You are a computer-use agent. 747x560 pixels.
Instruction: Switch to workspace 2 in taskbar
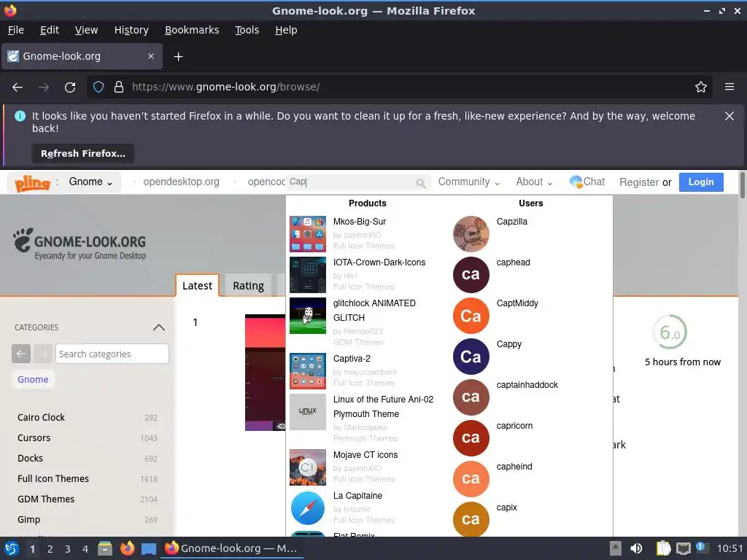50,549
